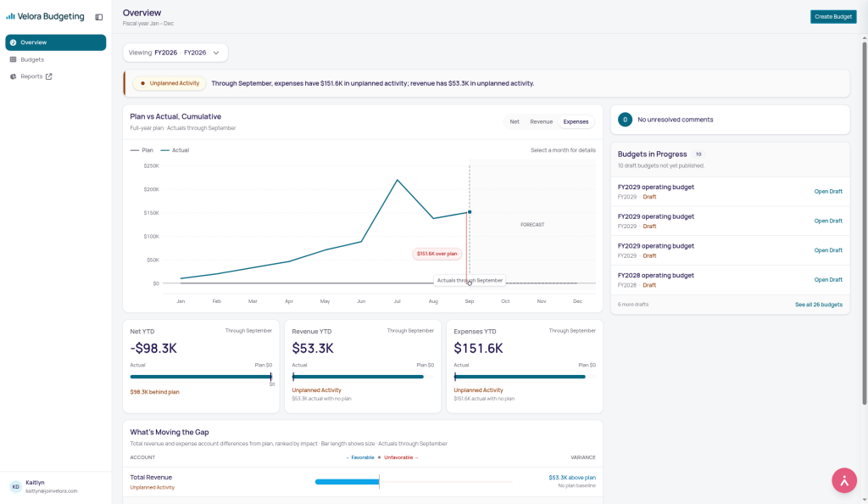
Task: Click the Unplanned Activity alert badge
Action: [x=170, y=84]
